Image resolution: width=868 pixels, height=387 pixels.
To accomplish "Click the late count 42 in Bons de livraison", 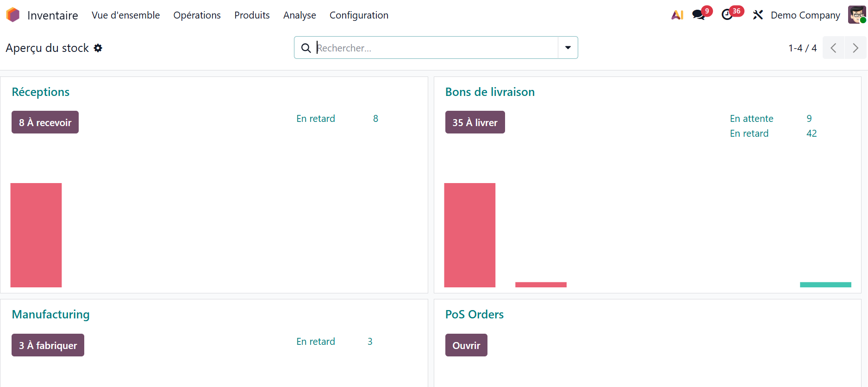I will point(812,133).
